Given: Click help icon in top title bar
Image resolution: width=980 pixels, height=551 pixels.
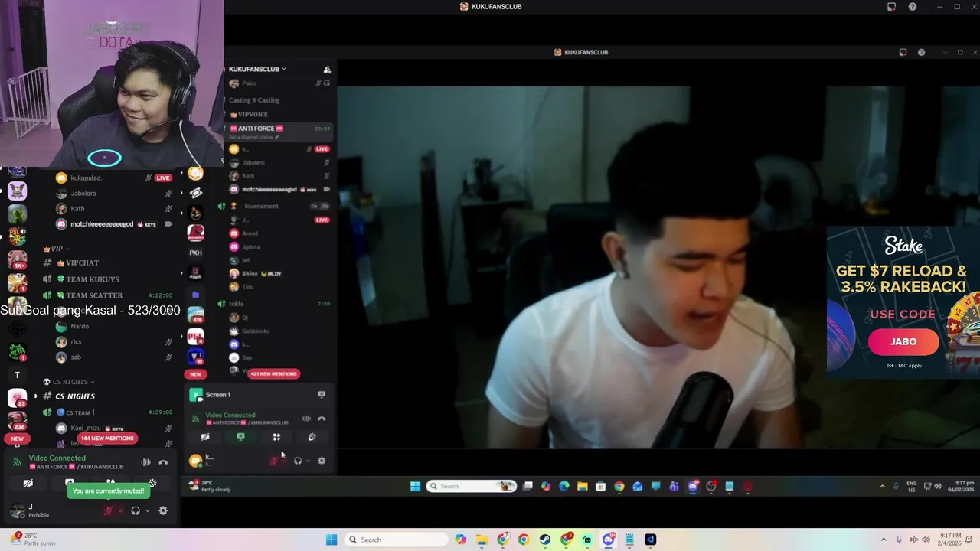Looking at the screenshot, I should (x=913, y=7).
